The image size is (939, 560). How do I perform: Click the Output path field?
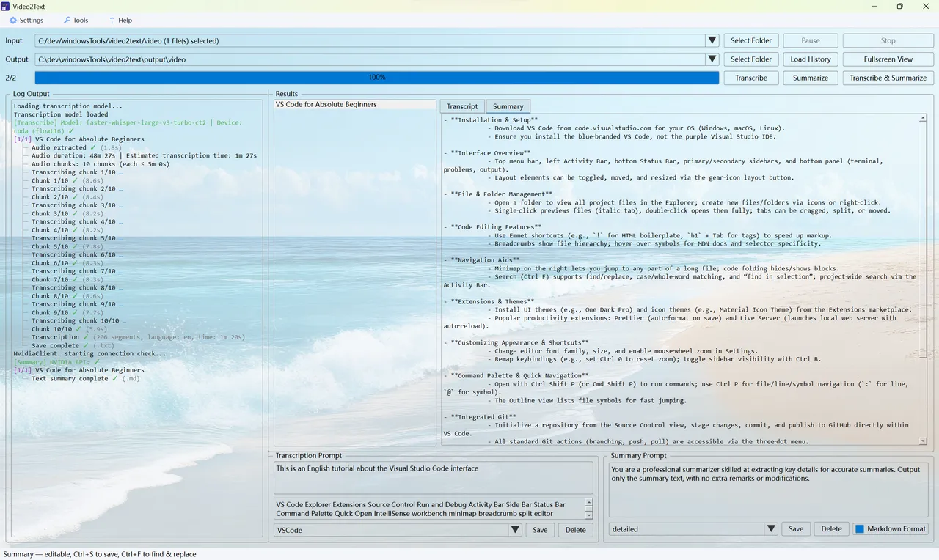click(370, 59)
